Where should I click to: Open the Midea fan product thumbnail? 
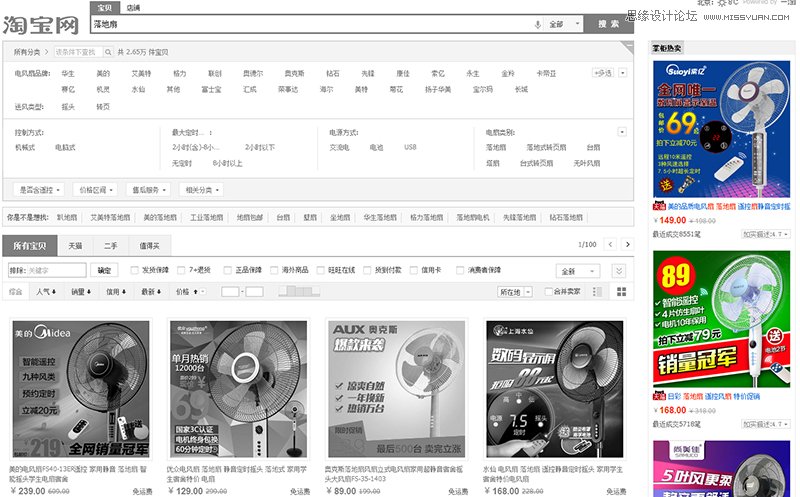coord(81,389)
